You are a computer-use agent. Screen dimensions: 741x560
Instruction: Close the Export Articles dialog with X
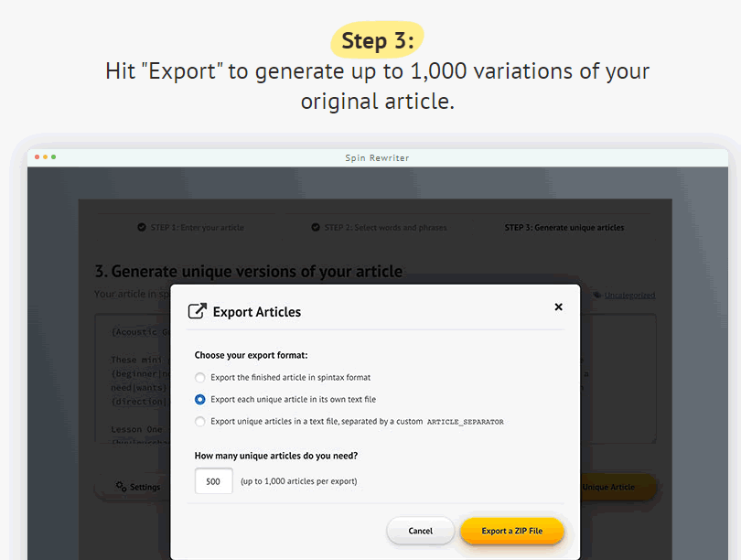pyautogui.click(x=558, y=307)
